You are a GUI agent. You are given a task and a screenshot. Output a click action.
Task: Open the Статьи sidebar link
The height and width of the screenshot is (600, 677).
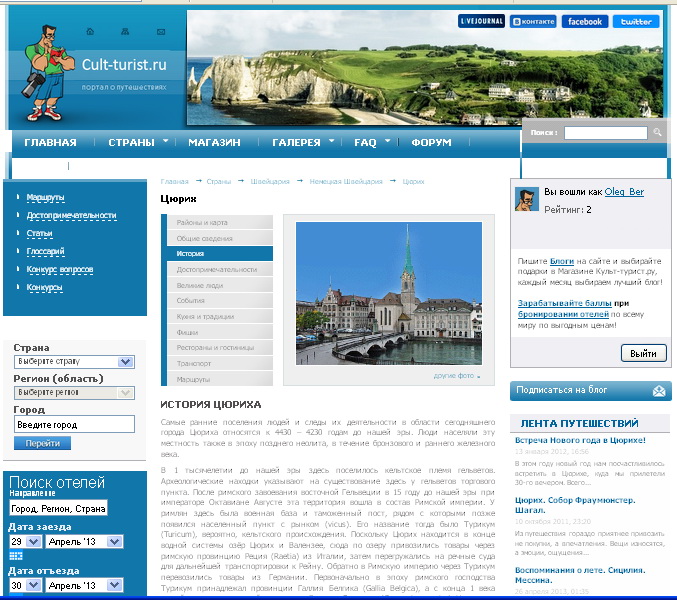(39, 234)
